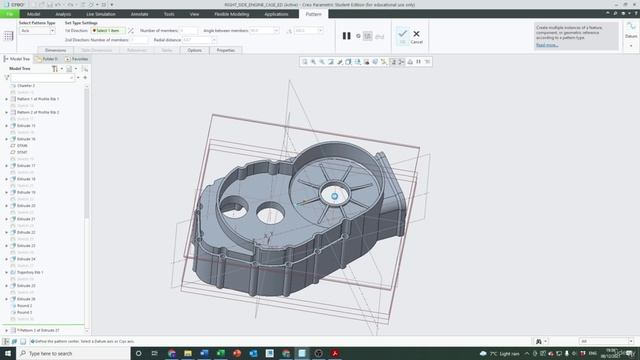
Task: Open the Annotate ribbon tab
Action: pos(139,14)
